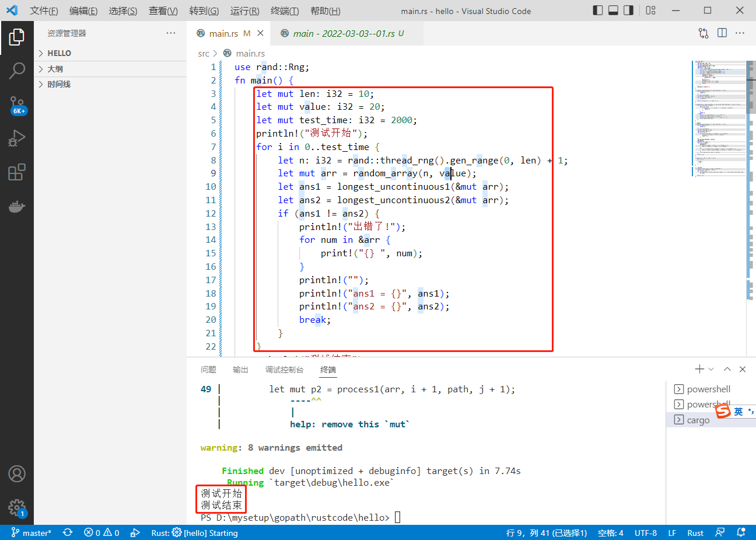Screen dimensions: 756x540
Task: Open the Explorer view in activity bar
Action: [17, 37]
